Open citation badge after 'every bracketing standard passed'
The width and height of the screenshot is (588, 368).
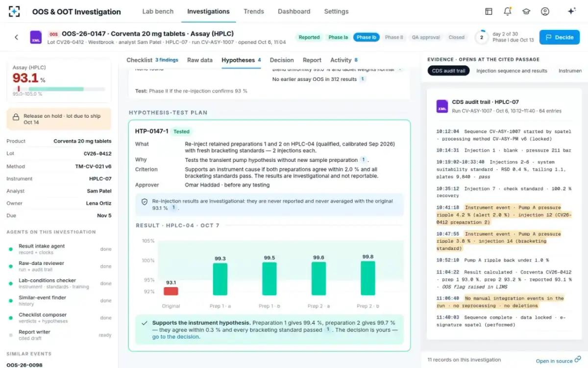(328, 330)
